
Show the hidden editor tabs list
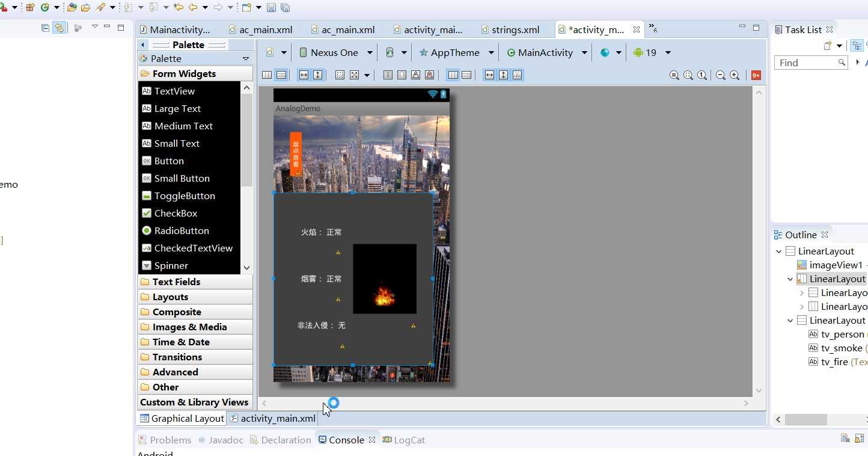pos(653,28)
